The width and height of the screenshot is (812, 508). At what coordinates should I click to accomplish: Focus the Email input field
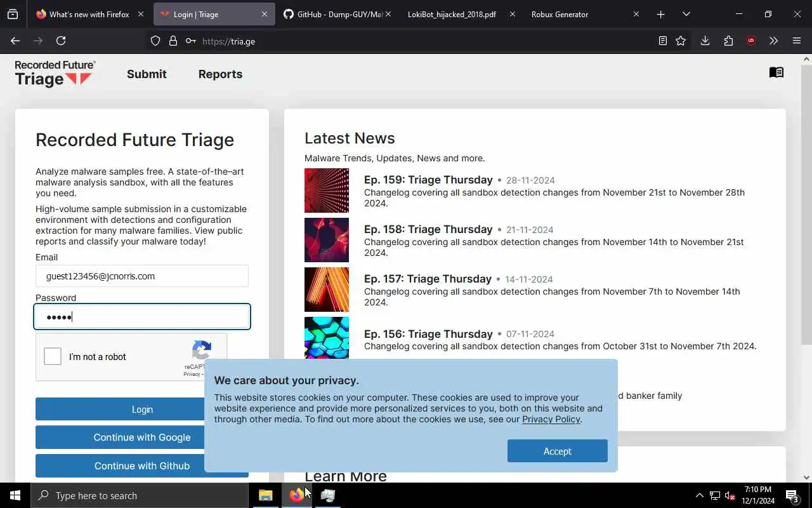click(x=142, y=276)
